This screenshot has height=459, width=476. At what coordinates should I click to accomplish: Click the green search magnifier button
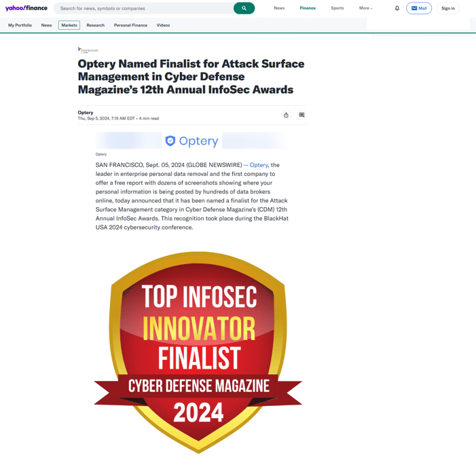click(244, 8)
